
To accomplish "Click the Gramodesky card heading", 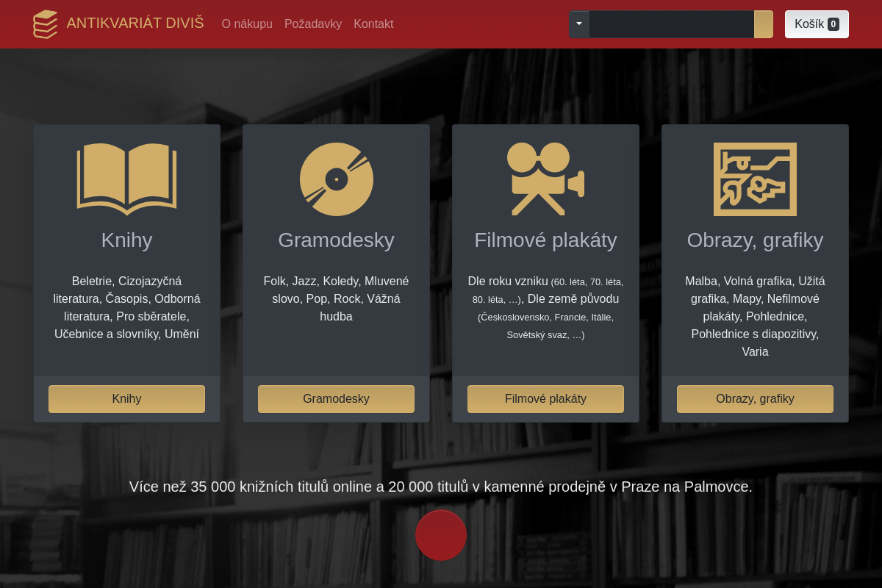I will [x=336, y=240].
